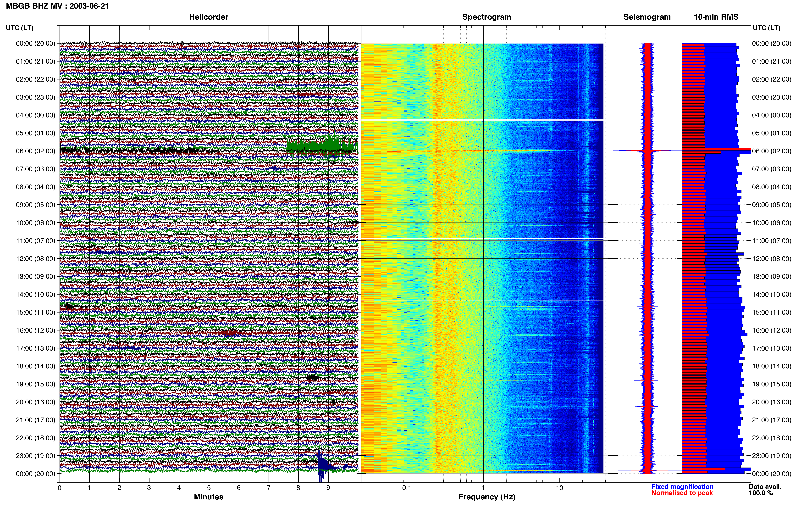Click the 'Data avail.' label
Viewport: 812px width, 508px height.
click(765, 487)
